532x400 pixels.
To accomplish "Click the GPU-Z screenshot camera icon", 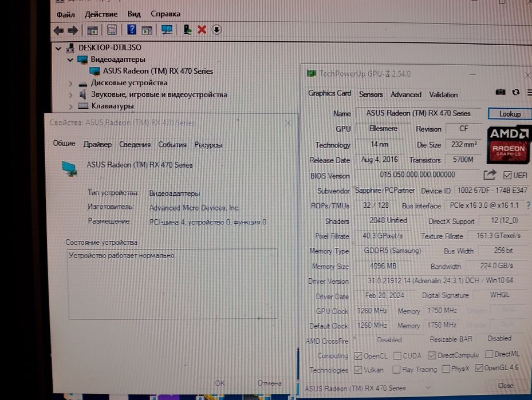I will coord(500,92).
